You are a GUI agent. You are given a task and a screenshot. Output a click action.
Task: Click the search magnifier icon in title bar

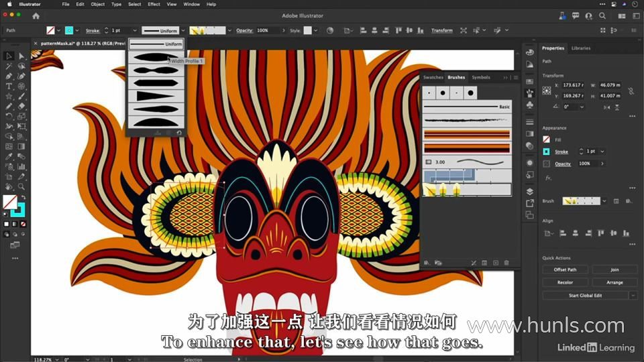pos(602,16)
